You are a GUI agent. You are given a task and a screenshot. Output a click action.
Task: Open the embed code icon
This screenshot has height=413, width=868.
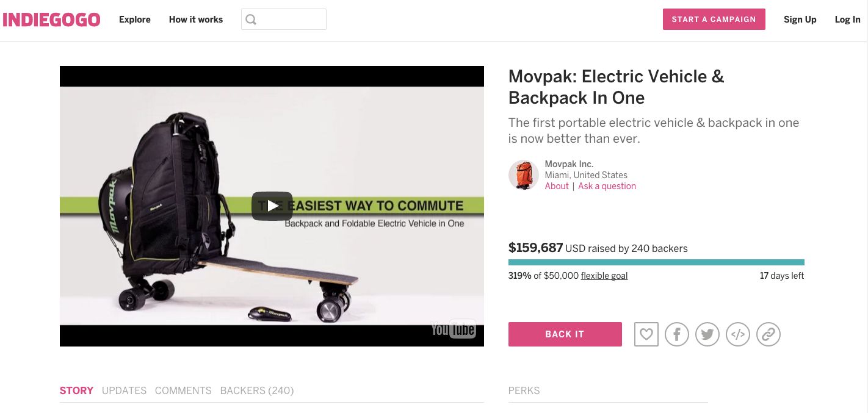coord(737,334)
